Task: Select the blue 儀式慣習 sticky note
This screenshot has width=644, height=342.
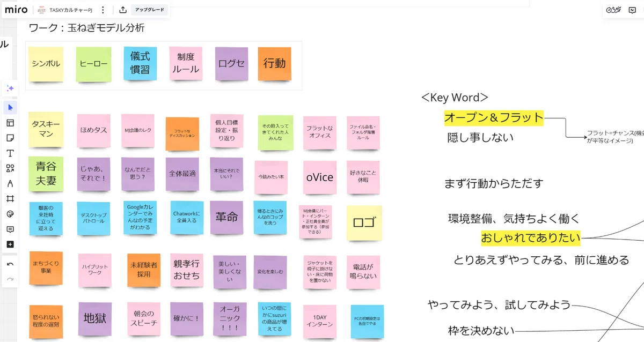Action: coord(140,63)
